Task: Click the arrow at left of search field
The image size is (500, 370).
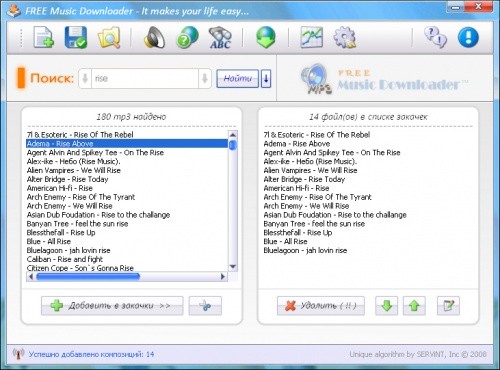Action: (x=85, y=79)
